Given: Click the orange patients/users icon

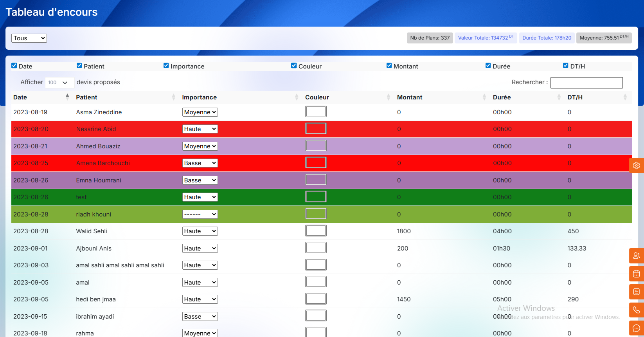Looking at the screenshot, I should (x=636, y=256).
